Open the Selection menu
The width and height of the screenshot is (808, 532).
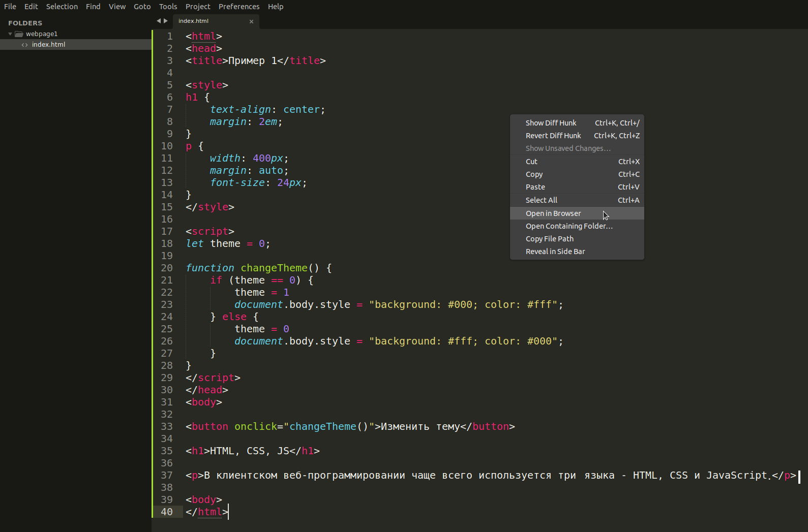(62, 7)
